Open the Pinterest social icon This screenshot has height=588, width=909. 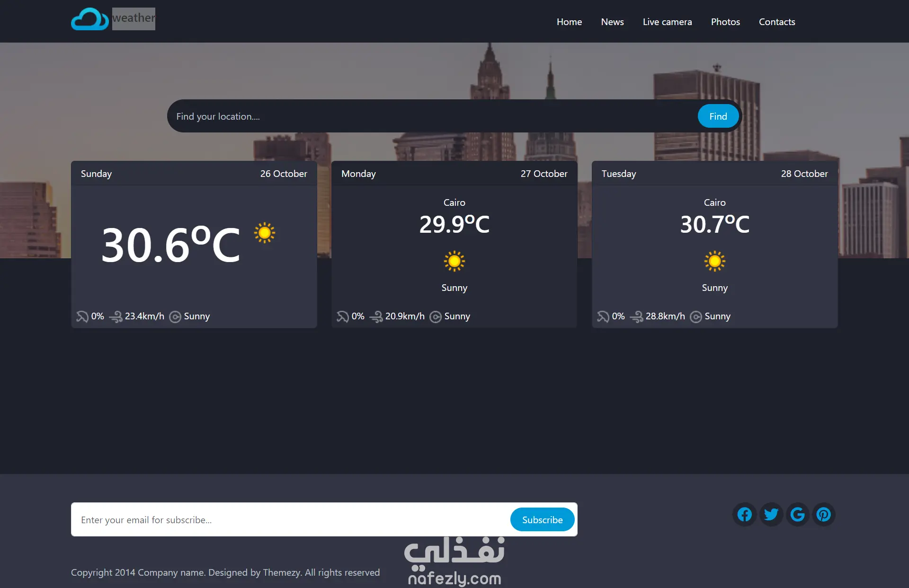pyautogui.click(x=824, y=514)
